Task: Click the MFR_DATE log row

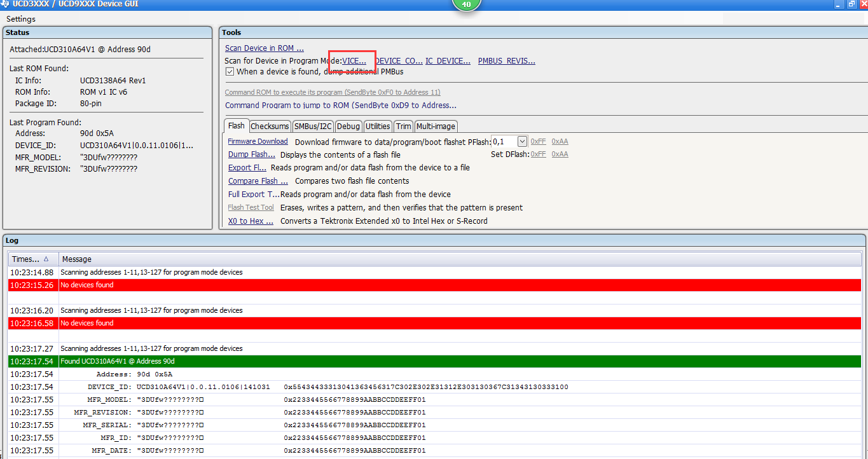Action: coord(435,450)
